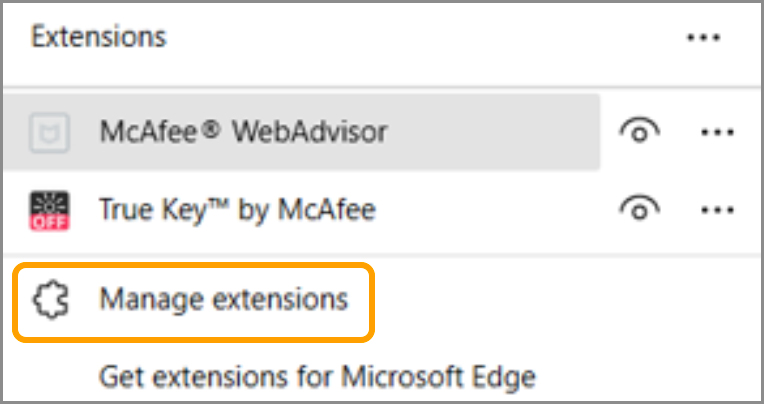Toggle True Key toolbar visibility eye
This screenshot has height=404, width=764.
point(639,209)
